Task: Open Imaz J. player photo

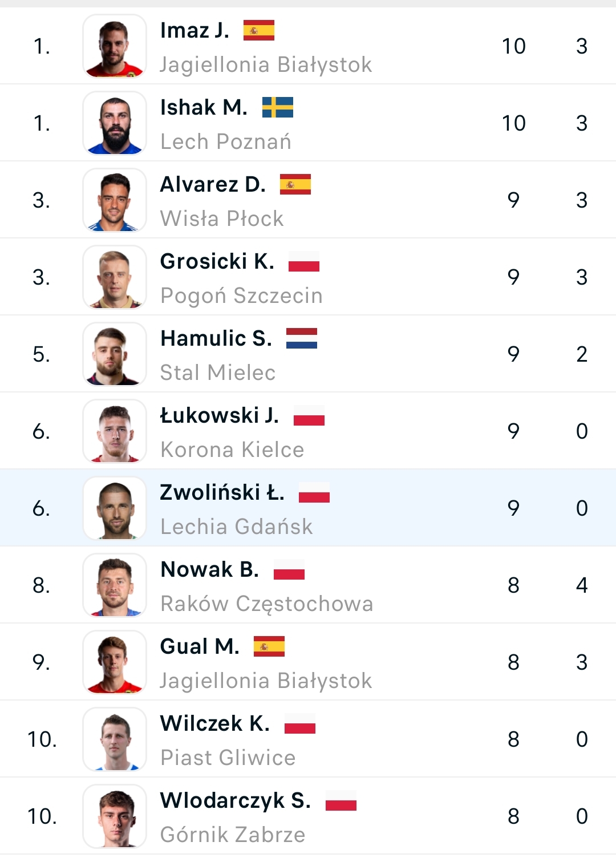Action: coord(115,46)
